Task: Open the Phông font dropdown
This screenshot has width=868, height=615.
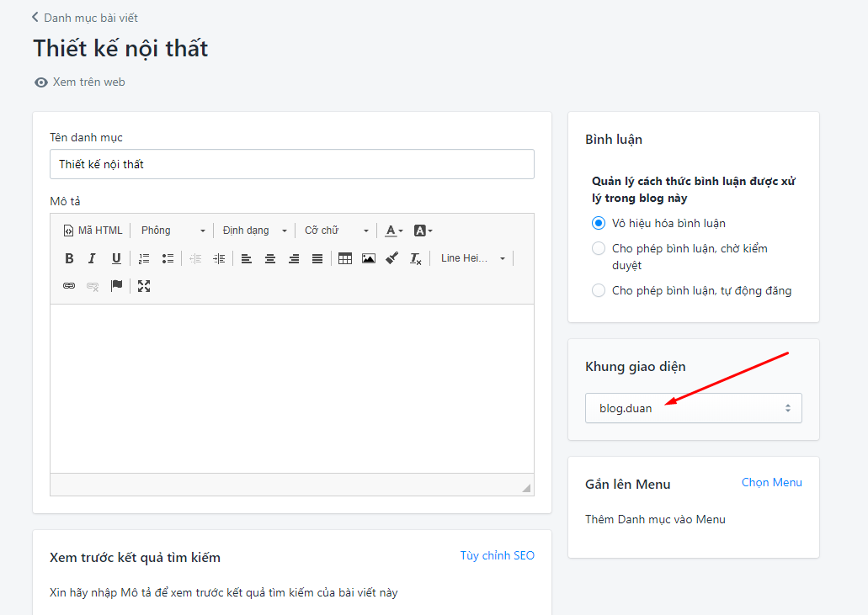Action: [172, 231]
